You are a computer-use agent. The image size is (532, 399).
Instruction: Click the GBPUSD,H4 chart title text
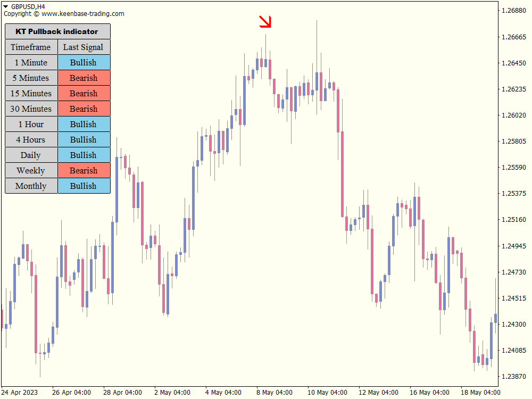(x=29, y=5)
